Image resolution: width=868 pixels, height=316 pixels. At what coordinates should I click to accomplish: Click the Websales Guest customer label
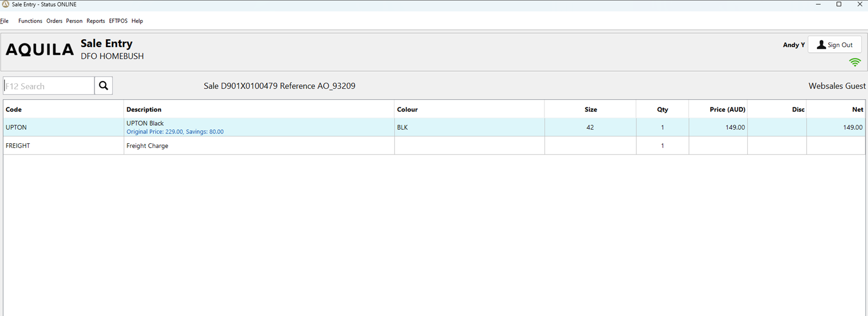click(837, 86)
